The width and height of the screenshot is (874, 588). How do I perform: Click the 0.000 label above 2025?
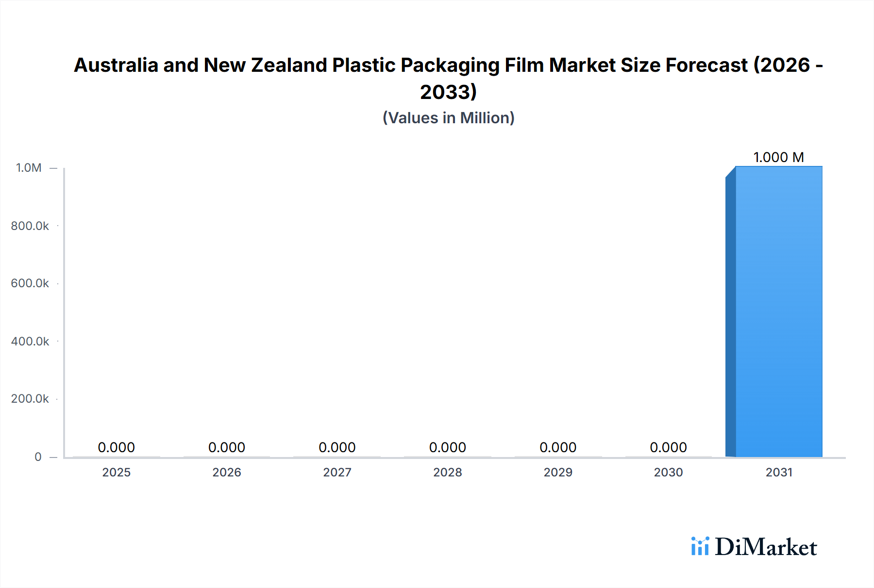coord(116,447)
